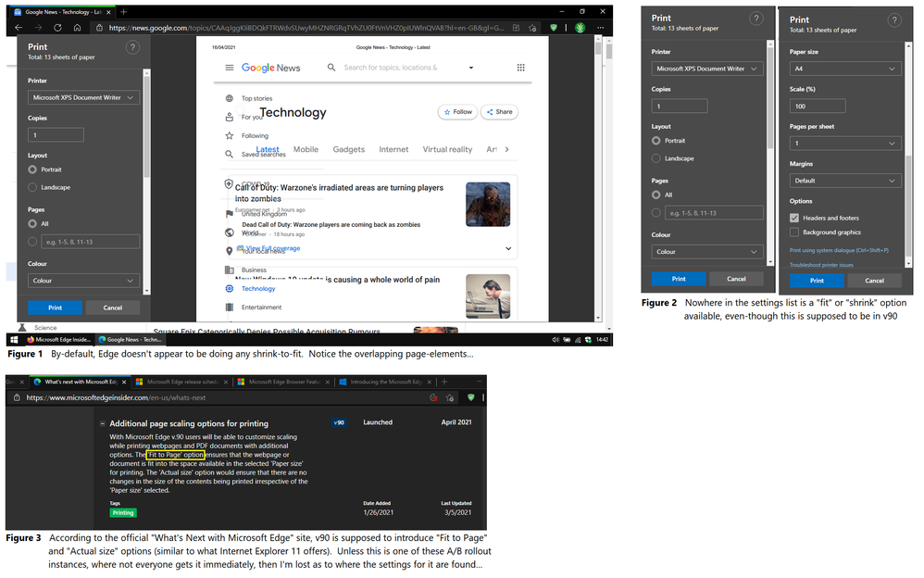Click the Follow button beside the Technology heading
Viewport: 924px width, 578px height.
[x=458, y=112]
